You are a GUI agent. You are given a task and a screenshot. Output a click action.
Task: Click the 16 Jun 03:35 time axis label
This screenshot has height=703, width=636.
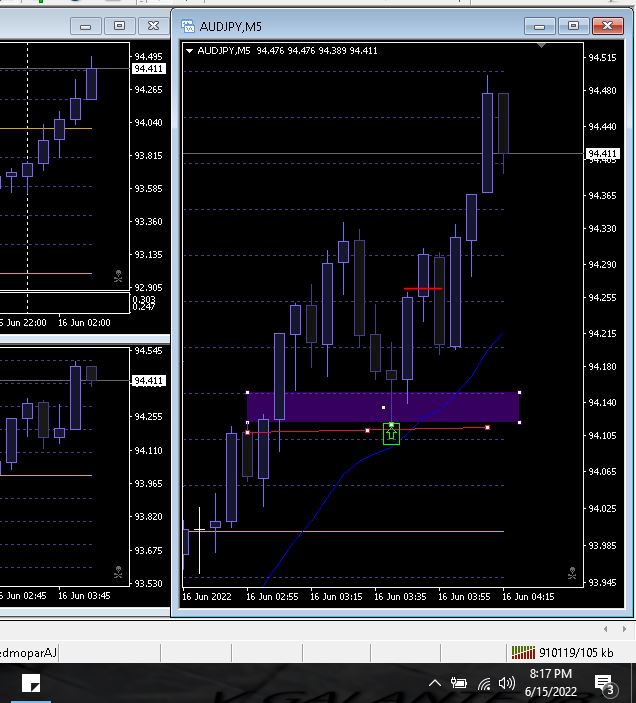[400, 597]
